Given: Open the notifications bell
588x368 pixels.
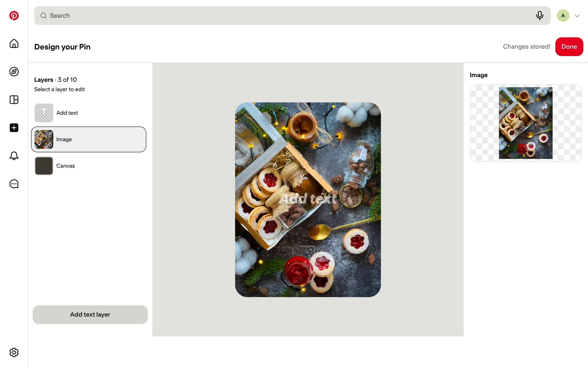Looking at the screenshot, I should (14, 156).
